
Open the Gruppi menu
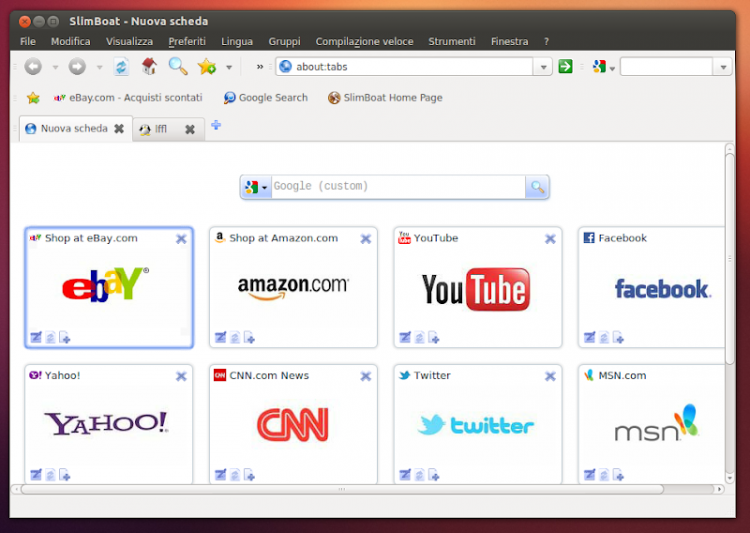285,42
